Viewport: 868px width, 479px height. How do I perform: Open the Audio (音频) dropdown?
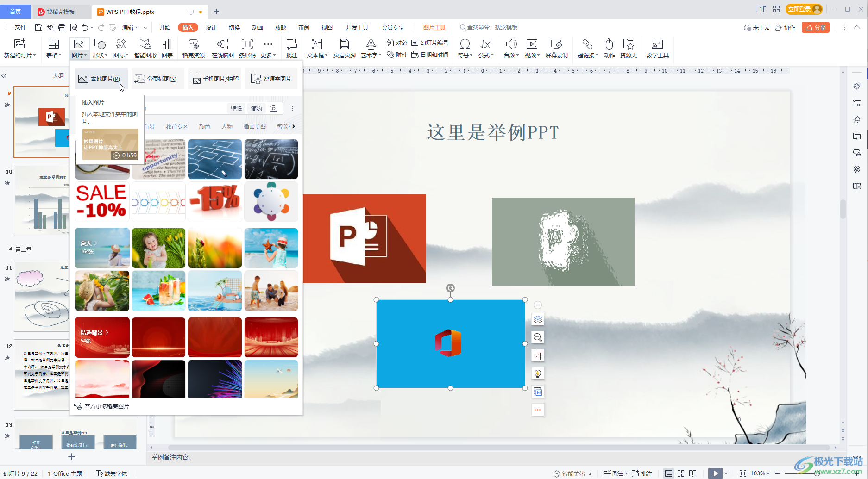pos(511,55)
